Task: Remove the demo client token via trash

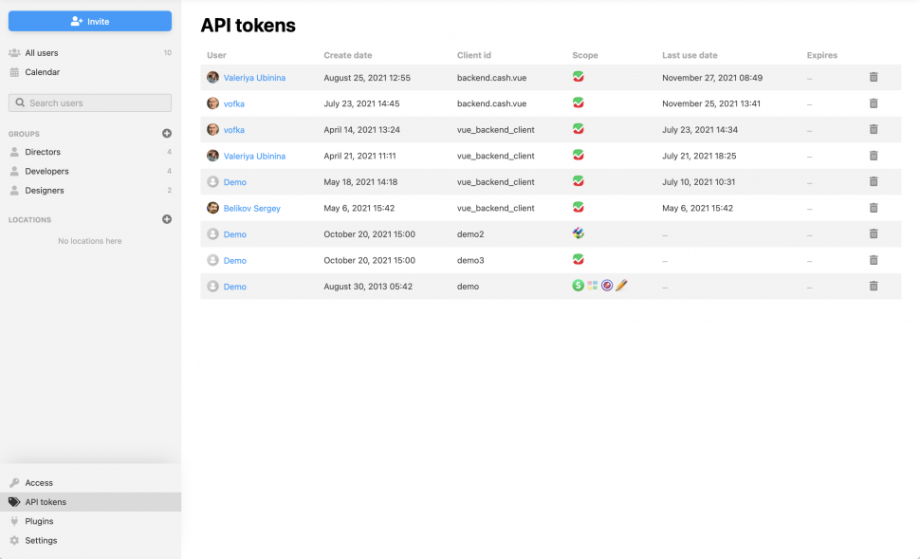Action: coord(873,286)
